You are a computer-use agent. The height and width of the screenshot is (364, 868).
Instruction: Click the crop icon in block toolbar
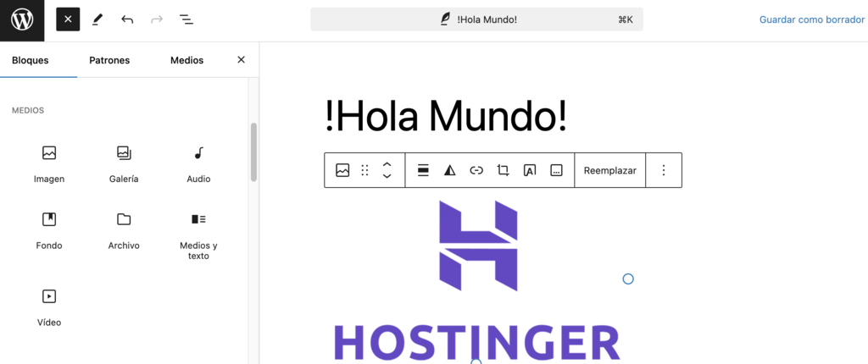(x=504, y=170)
